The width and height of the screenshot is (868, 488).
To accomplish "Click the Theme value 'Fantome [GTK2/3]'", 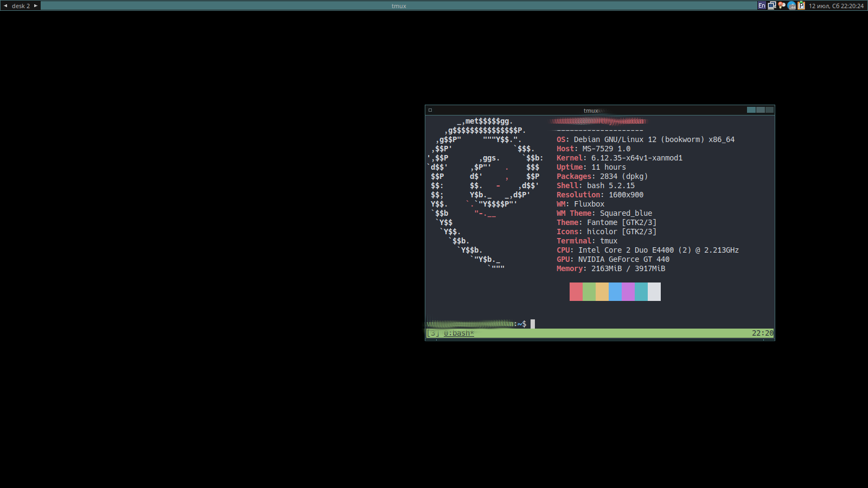I will (622, 222).
